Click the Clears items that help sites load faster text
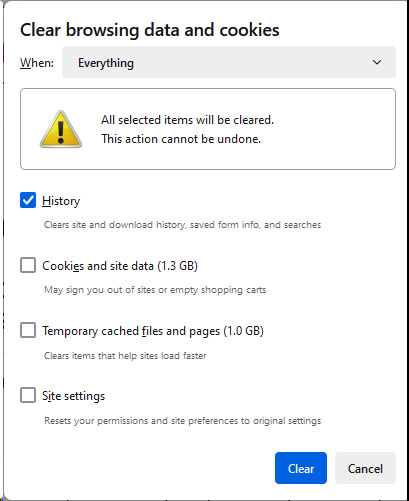Image resolution: width=409 pixels, height=501 pixels. [x=125, y=355]
